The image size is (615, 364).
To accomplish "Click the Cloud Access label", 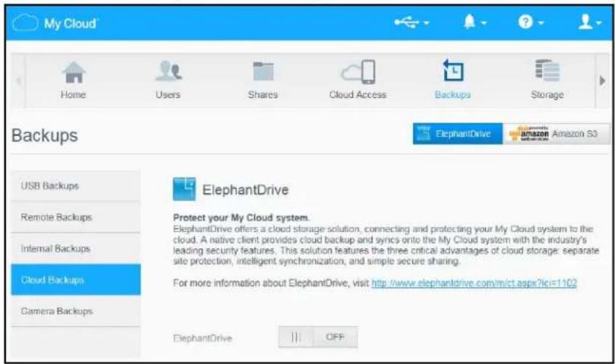I will pyautogui.click(x=358, y=95).
